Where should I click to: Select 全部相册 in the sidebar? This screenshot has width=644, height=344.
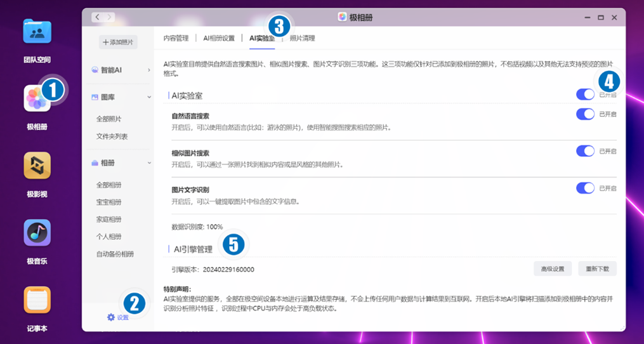109,185
